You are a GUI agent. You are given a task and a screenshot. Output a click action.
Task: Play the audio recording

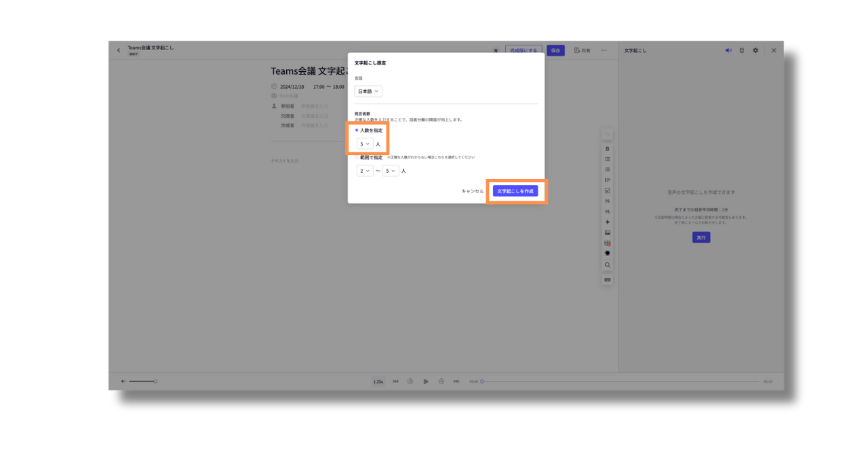[426, 381]
